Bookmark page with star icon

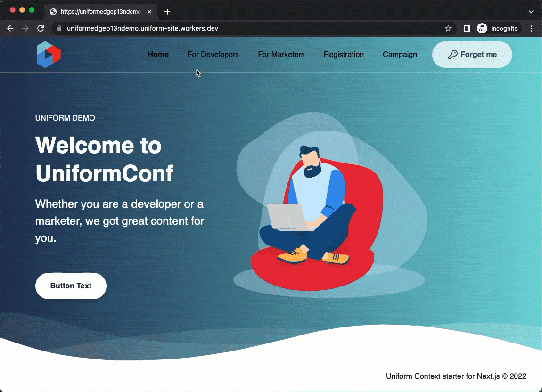coord(448,28)
